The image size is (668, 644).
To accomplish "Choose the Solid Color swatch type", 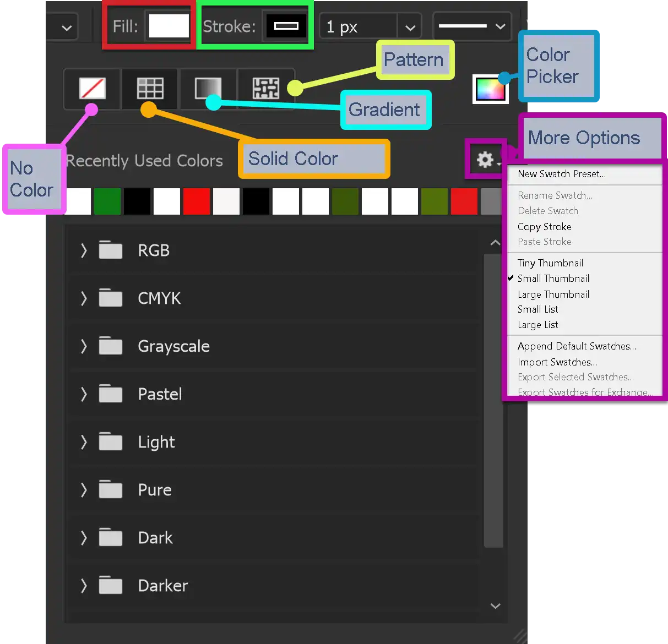I will [x=149, y=89].
